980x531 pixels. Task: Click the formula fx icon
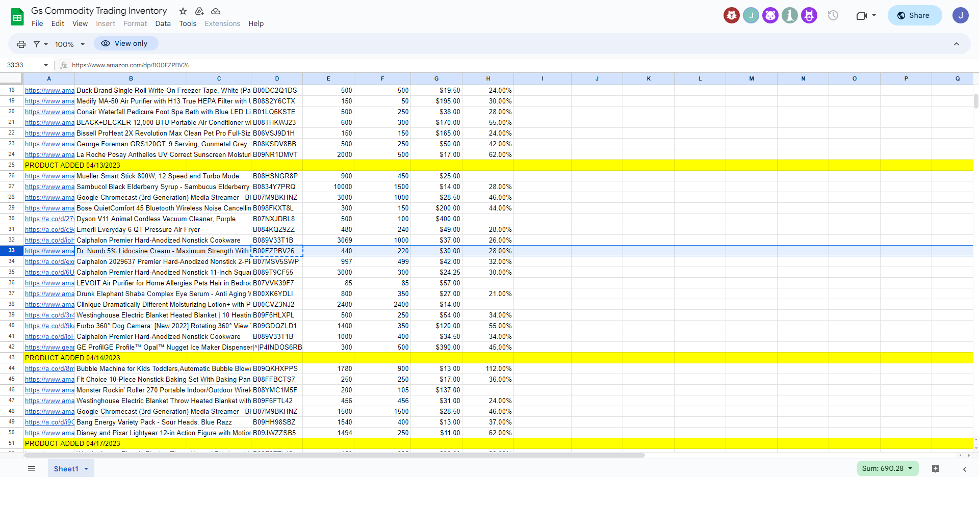point(64,65)
